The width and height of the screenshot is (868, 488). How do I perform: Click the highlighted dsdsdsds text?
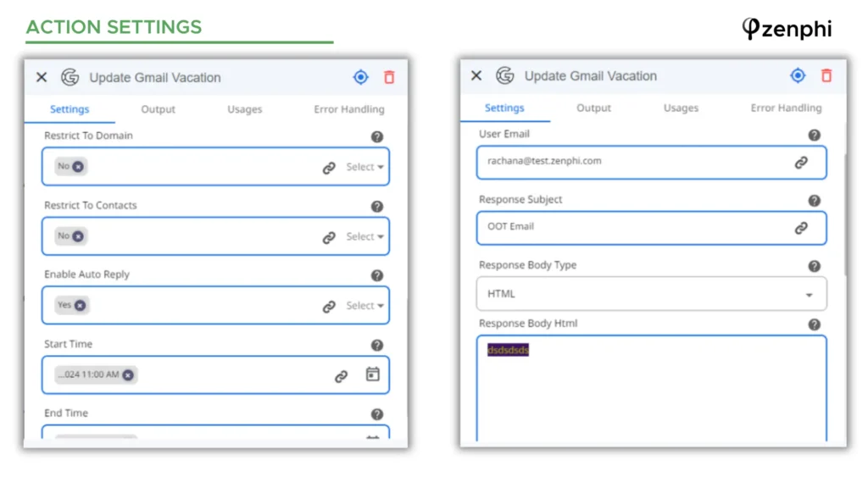pyautogui.click(x=508, y=350)
